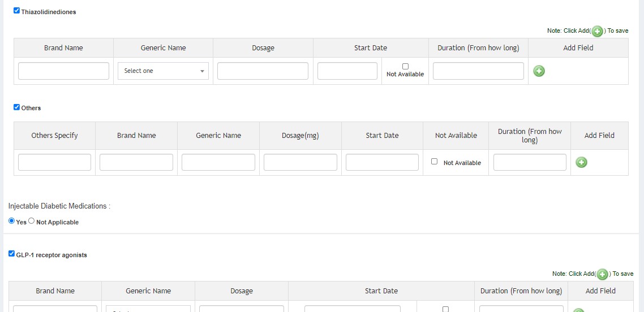Click the Thiazolidinediones Dosage input
This screenshot has width=644, height=312.
263,71
